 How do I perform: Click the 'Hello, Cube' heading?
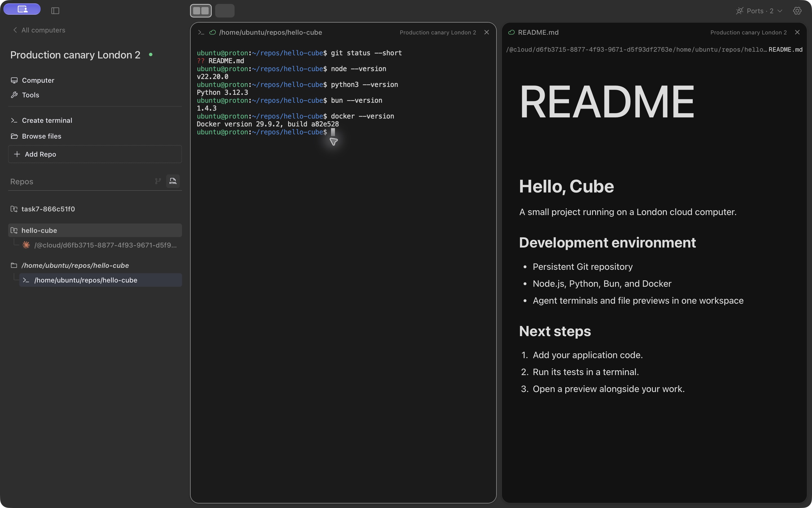coord(566,187)
